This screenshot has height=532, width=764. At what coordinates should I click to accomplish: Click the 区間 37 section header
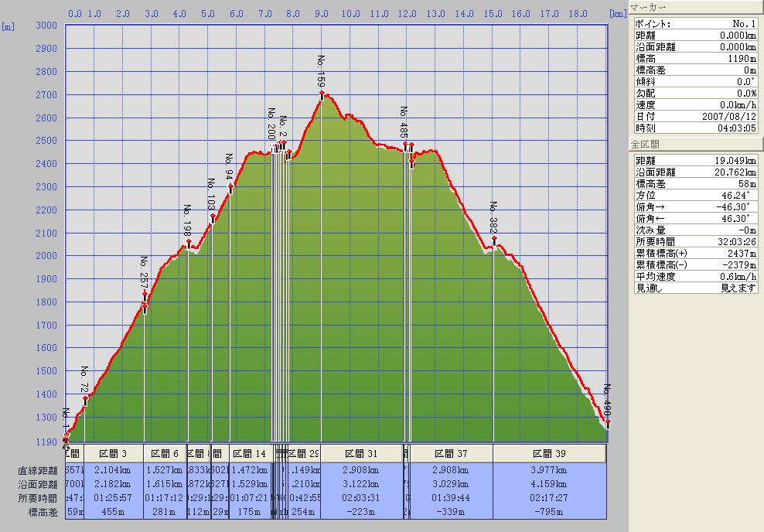[451, 453]
